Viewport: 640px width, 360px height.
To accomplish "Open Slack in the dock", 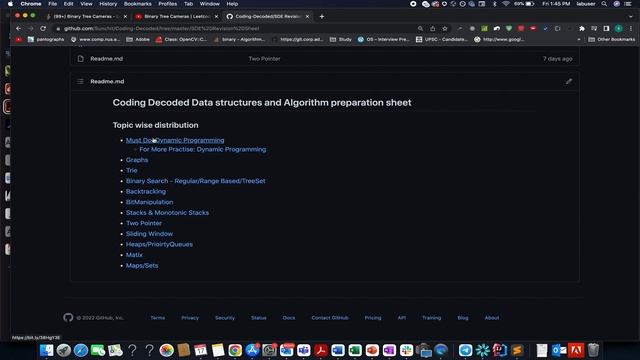I will (x=407, y=350).
